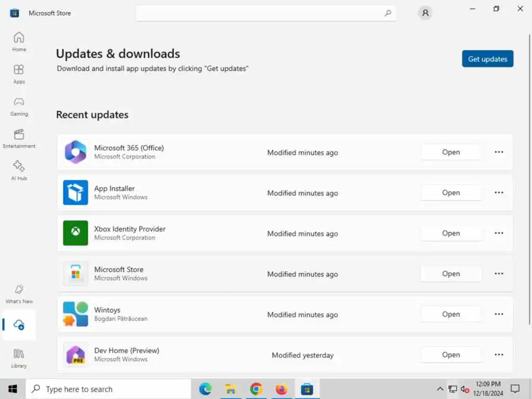Click the Dev Home (Preview) app icon
532x399 pixels.
[75, 354]
